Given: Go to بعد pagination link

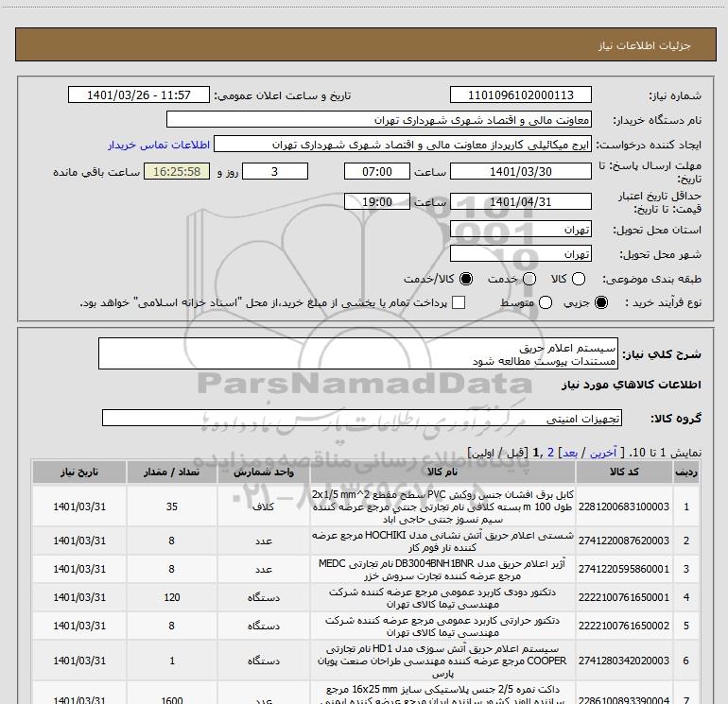Looking at the screenshot, I should 570,453.
